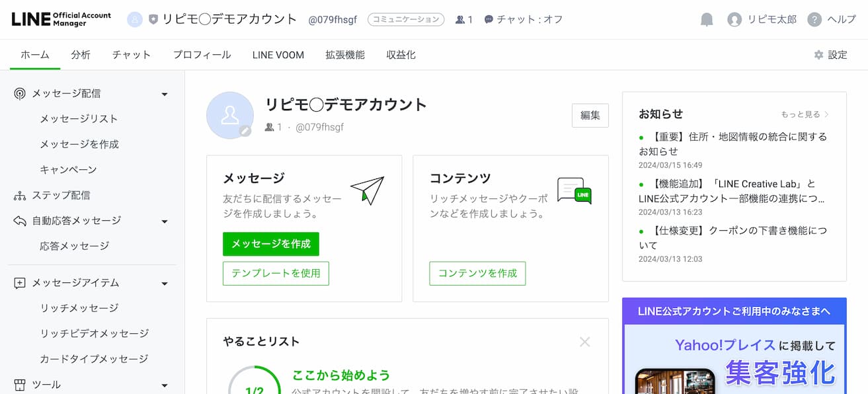Open the クーポンの下書き機能 notice
The height and width of the screenshot is (394, 868).
tap(734, 238)
